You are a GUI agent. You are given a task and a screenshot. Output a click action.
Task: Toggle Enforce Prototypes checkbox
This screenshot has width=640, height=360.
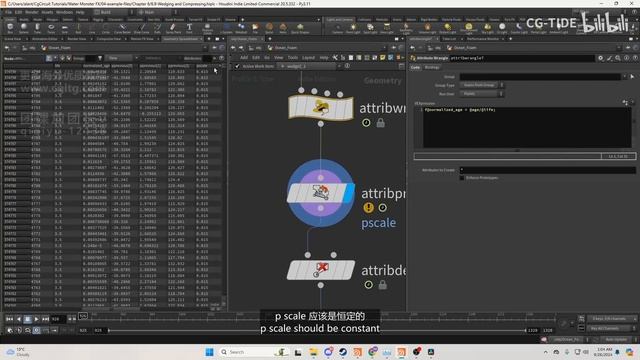462,178
